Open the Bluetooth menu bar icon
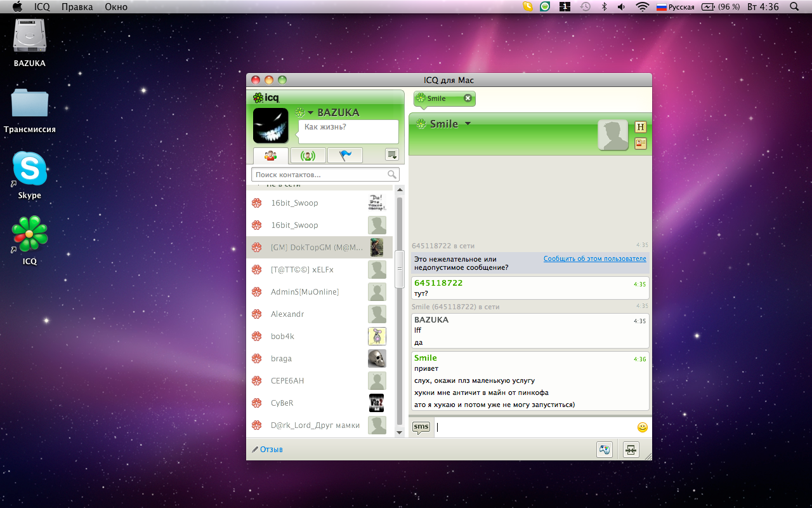 click(604, 7)
